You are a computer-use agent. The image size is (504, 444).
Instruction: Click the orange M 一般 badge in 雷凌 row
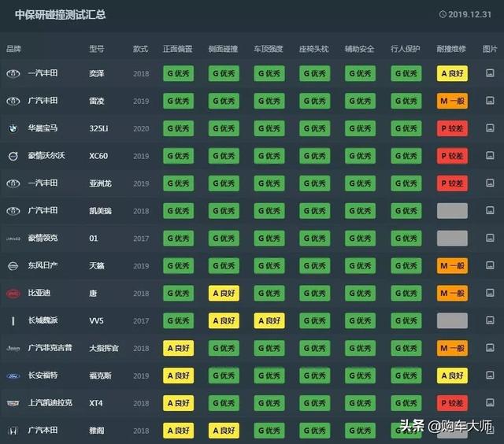point(452,101)
